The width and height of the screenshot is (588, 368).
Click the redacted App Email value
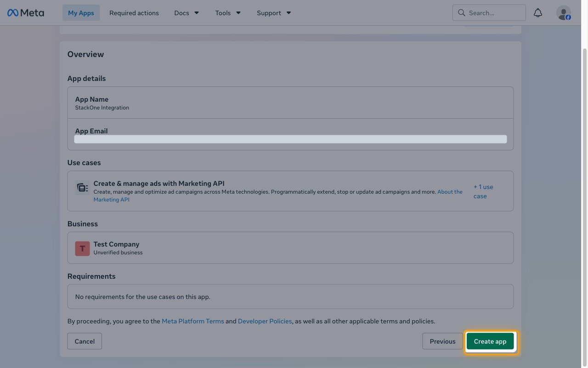tap(290, 139)
